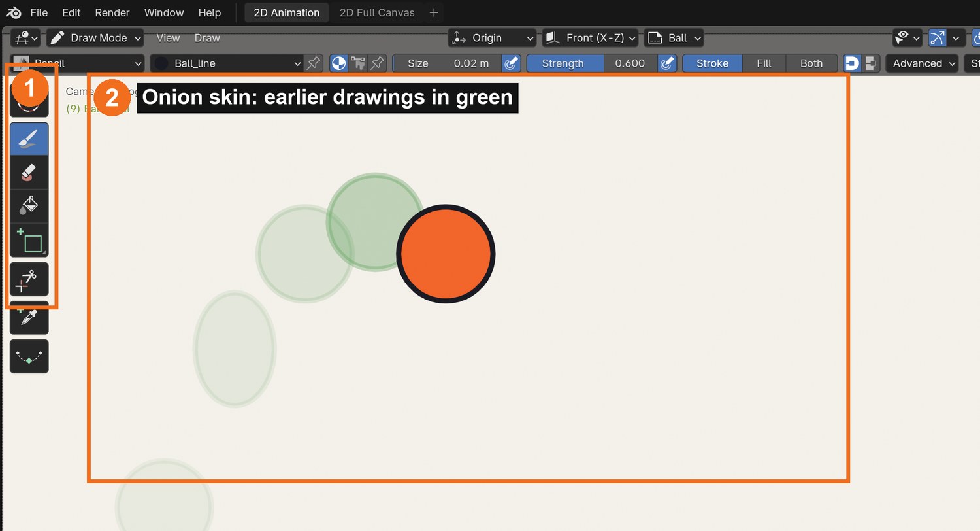Select the Fill bucket tool
Viewport: 980px width, 531px height.
29,206
